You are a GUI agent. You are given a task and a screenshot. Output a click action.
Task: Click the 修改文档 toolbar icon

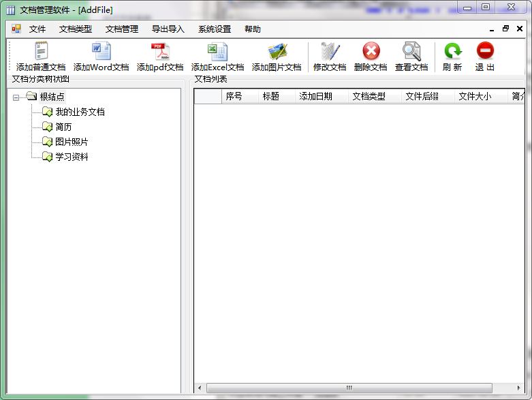(330, 52)
